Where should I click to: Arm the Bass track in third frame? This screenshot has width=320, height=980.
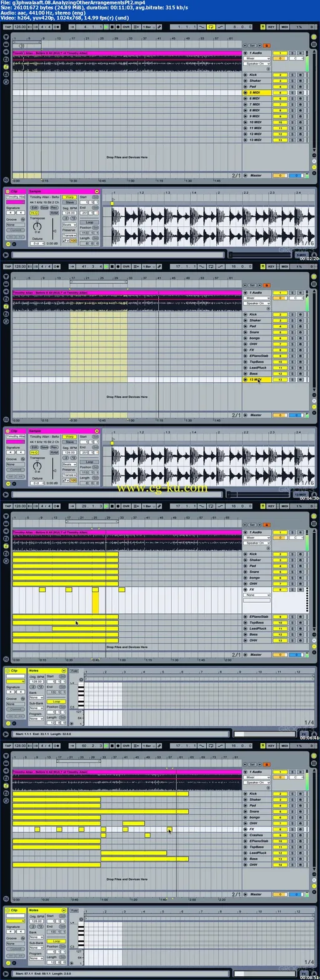coord(301,635)
